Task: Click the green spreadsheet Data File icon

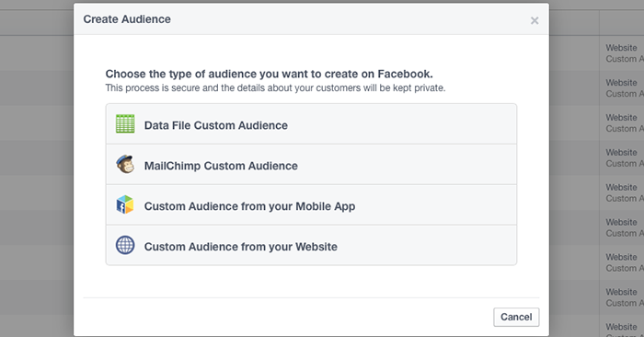Action: (x=125, y=123)
